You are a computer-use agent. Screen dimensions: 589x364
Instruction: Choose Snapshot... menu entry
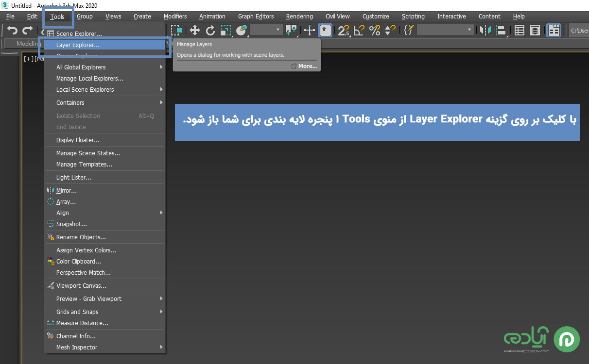pos(105,224)
